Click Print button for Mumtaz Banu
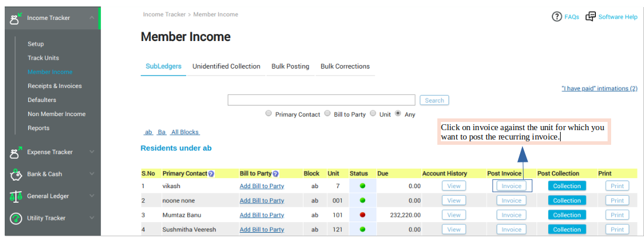The image size is (644, 238). tap(617, 215)
